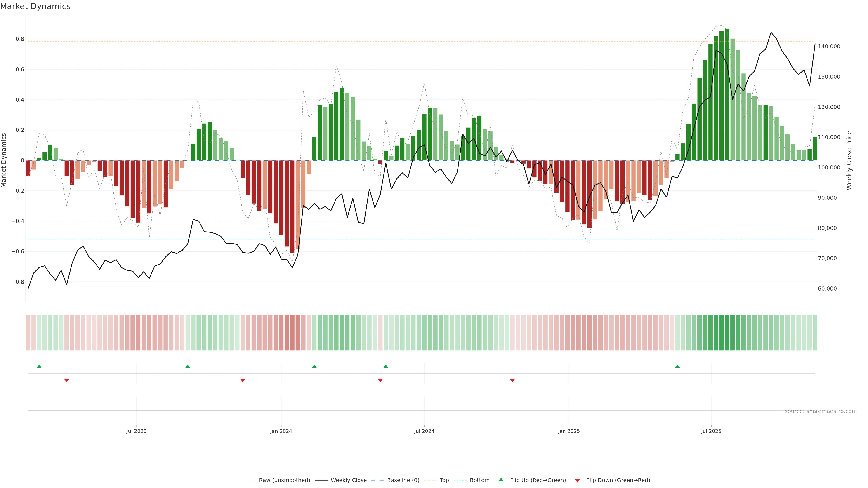Click the first green flip-up triangle marker

pos(39,366)
